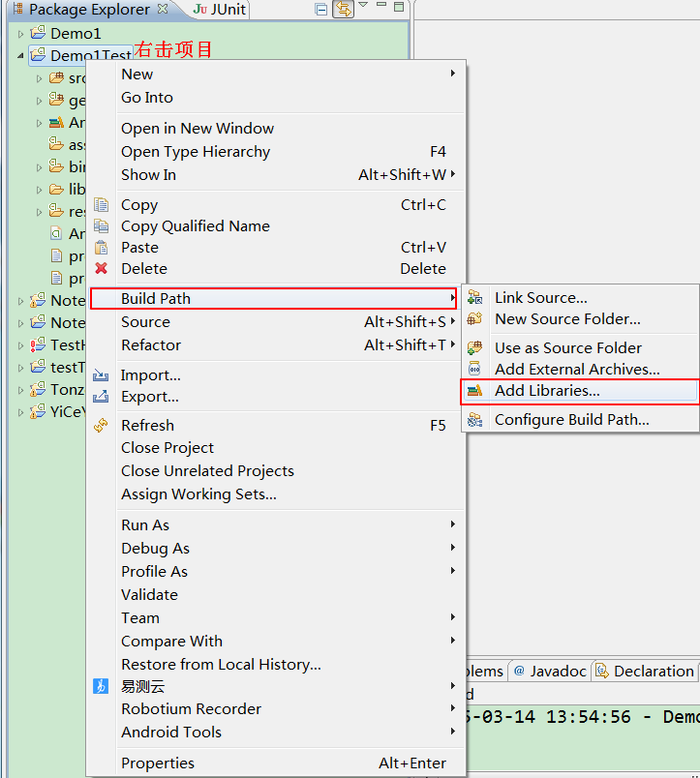
Task: Click the Link Source icon
Action: coord(474,298)
